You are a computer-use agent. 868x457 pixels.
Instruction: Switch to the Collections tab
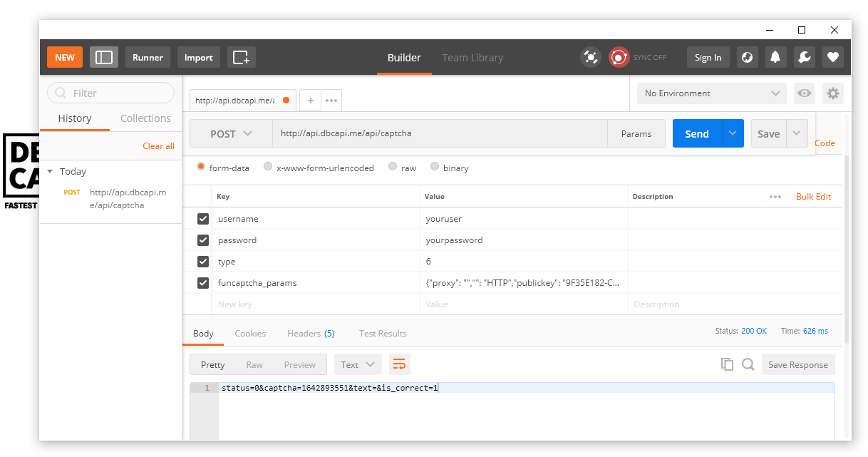click(145, 118)
